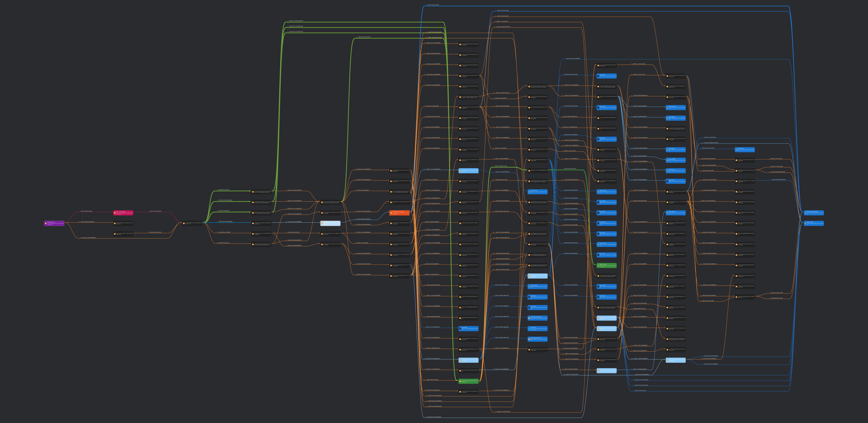Click Binance logo on Binance (1Nuzk) node
Screen dimensions: 868x423
click(667, 171)
